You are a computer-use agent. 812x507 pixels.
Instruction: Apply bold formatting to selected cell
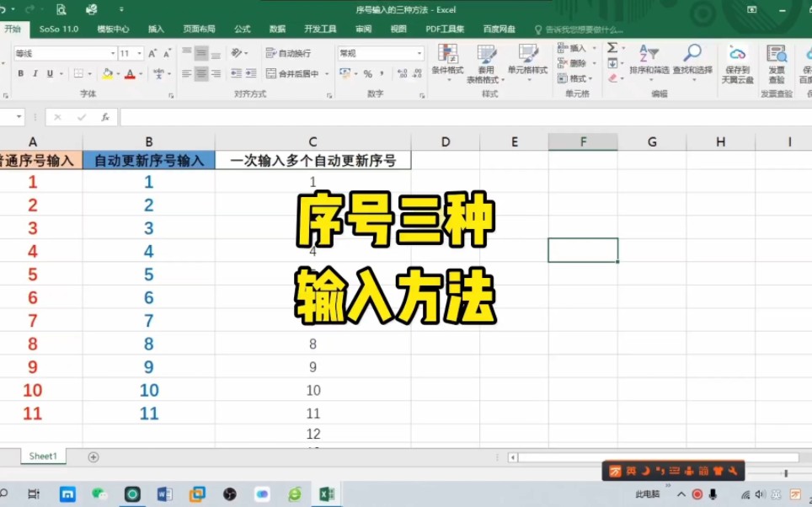[20, 73]
